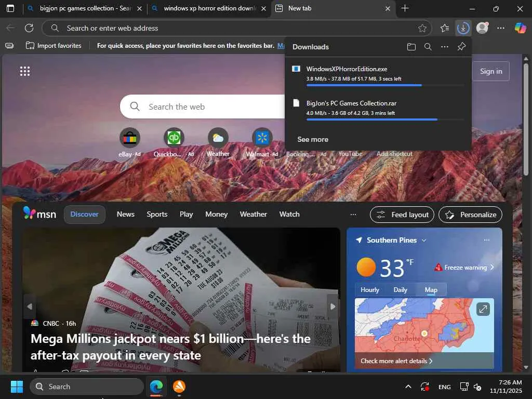Click the Feed layout button
The height and width of the screenshot is (399, 532).
coord(402,215)
